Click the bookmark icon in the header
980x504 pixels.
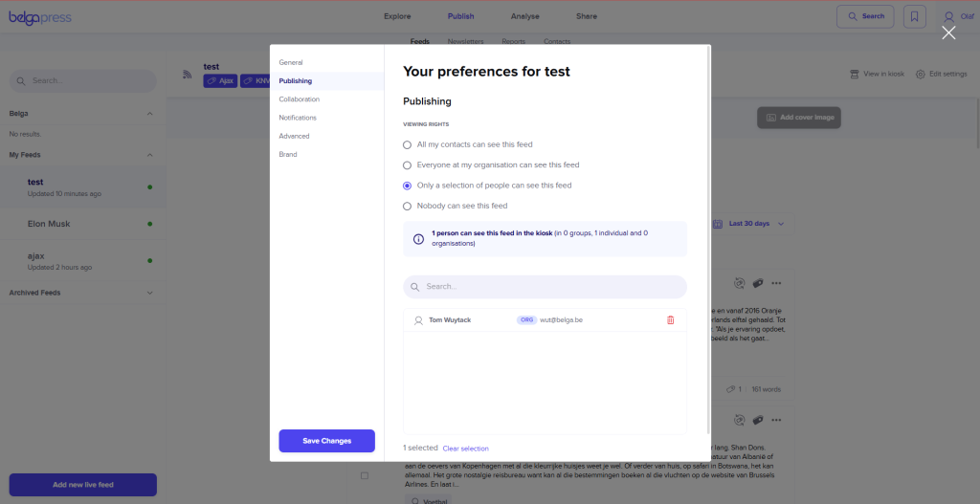pos(915,16)
